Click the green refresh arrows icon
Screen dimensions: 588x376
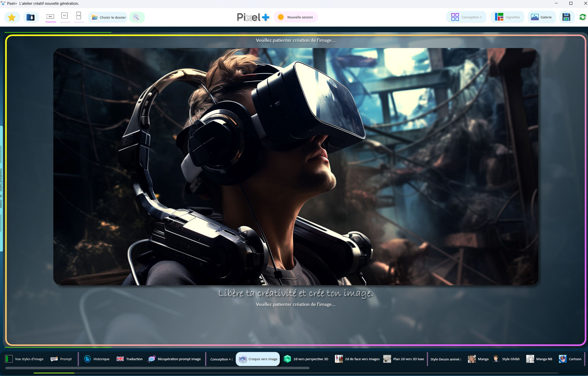coord(582,17)
